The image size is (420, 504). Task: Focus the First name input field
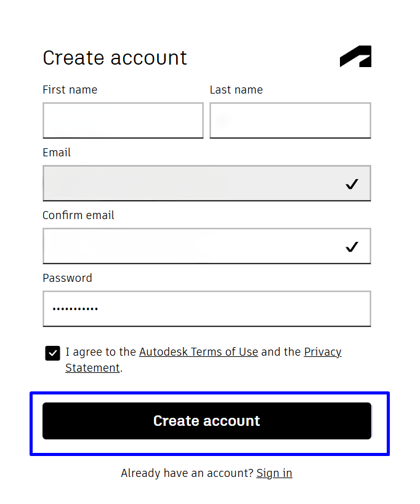point(123,121)
